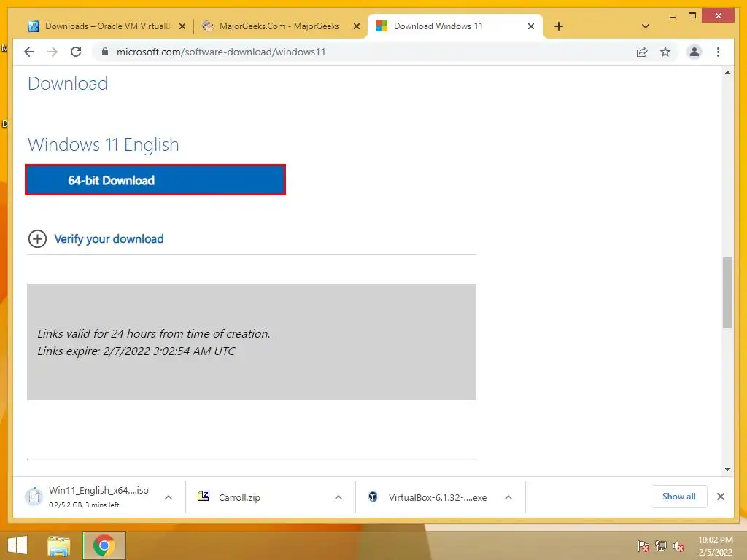Click the Links expire 2/7/2022 text

pos(136,351)
